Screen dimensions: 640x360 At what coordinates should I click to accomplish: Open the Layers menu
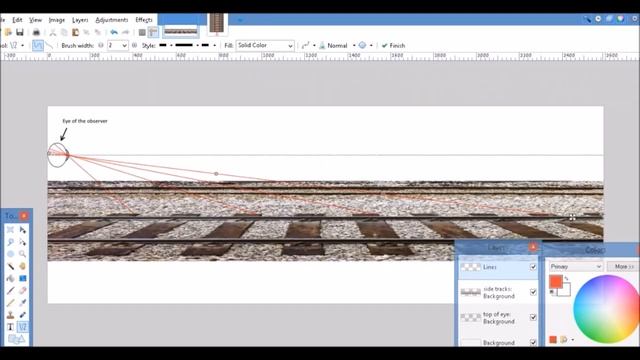click(x=80, y=20)
